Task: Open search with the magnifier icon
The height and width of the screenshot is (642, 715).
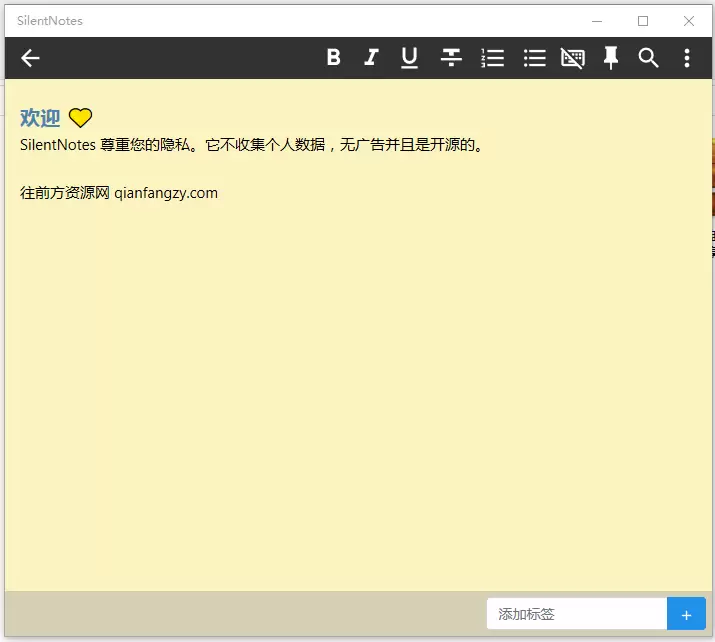Action: (x=648, y=58)
